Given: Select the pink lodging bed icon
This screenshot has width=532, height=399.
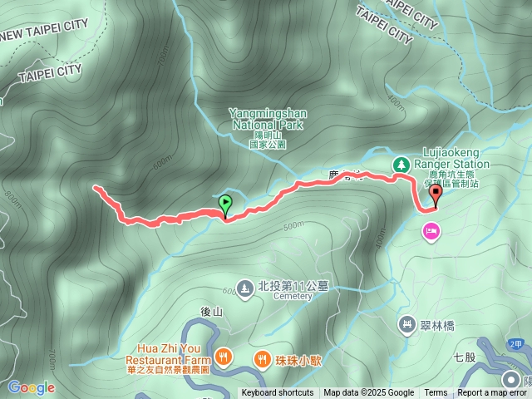Looking at the screenshot, I should click(x=431, y=232).
